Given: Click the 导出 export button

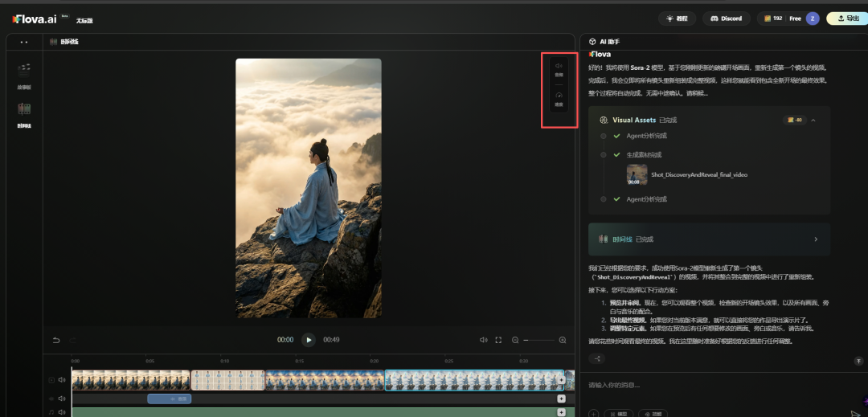Looking at the screenshot, I should pos(848,18).
